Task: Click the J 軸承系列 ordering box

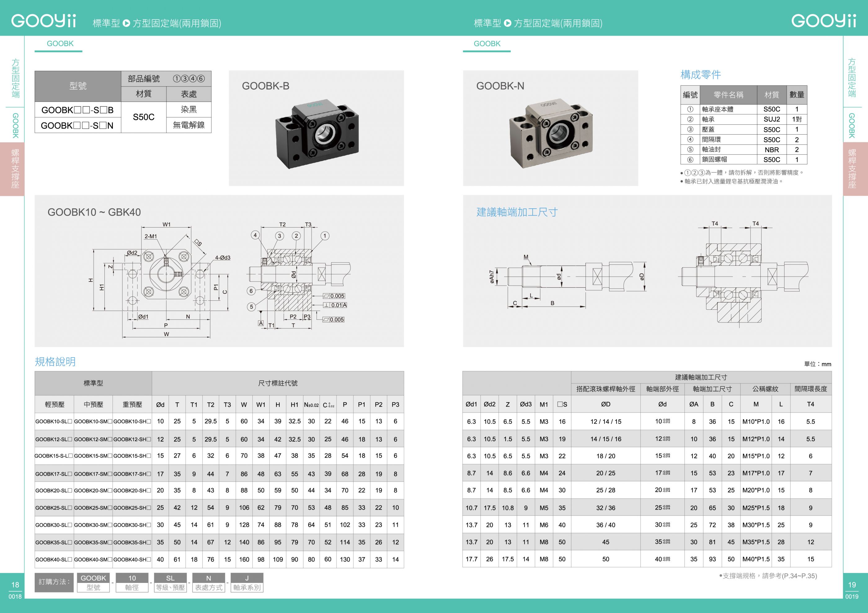Action: pyautogui.click(x=247, y=582)
